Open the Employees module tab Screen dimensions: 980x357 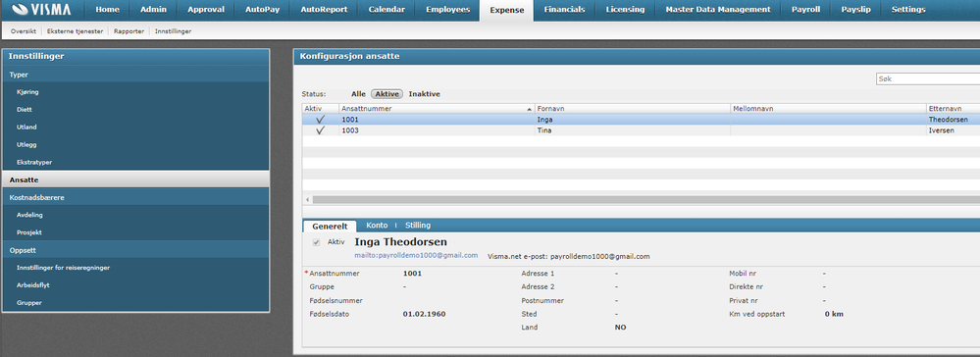pos(447,10)
